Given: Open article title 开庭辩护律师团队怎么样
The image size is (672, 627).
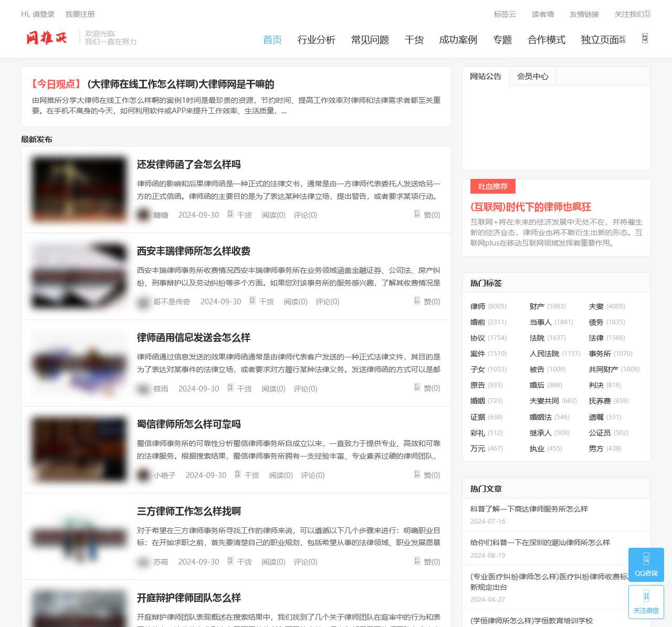Looking at the screenshot, I should [x=189, y=598].
